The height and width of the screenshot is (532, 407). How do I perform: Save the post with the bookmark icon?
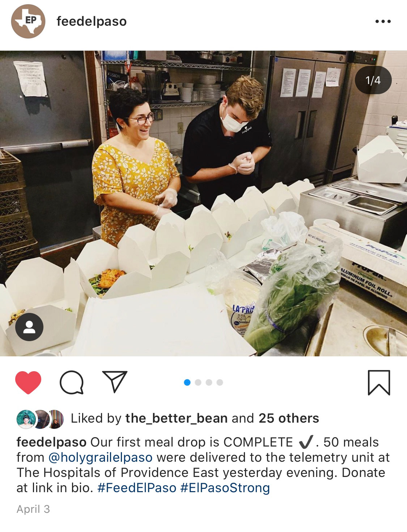(x=379, y=382)
